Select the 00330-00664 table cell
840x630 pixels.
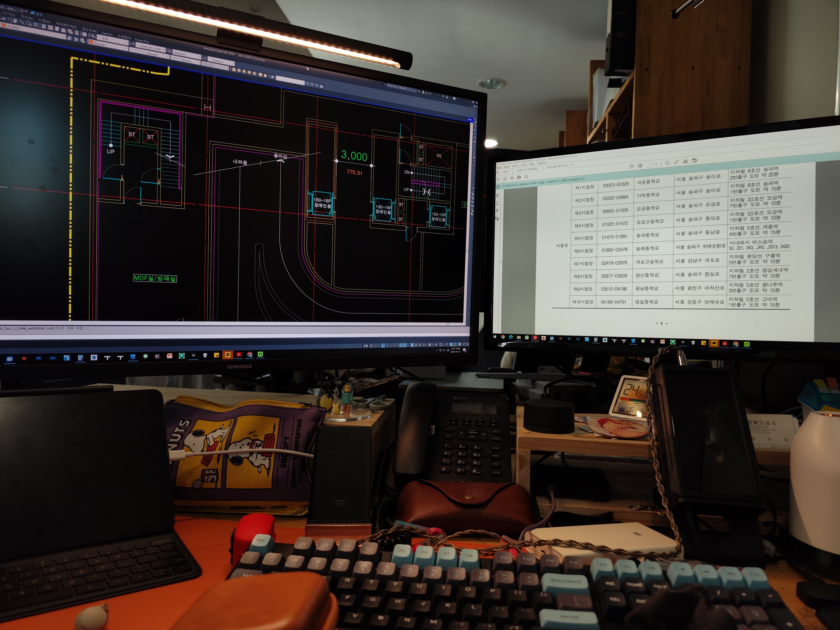point(615,197)
